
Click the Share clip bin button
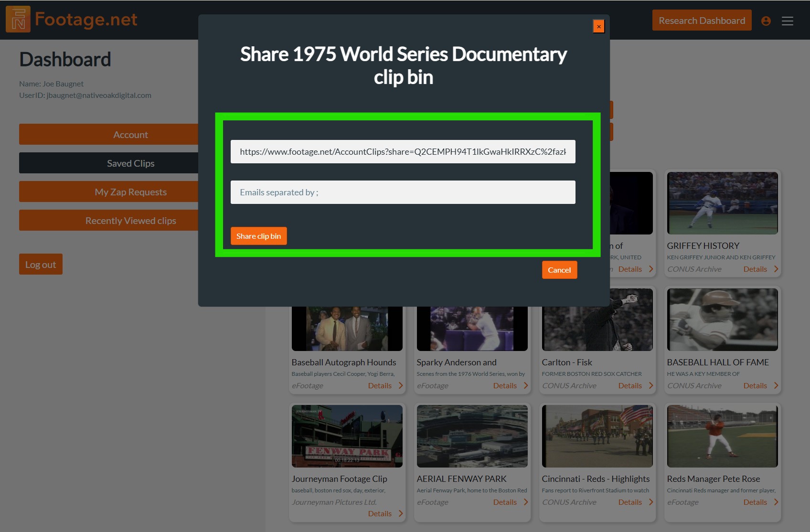coord(258,236)
